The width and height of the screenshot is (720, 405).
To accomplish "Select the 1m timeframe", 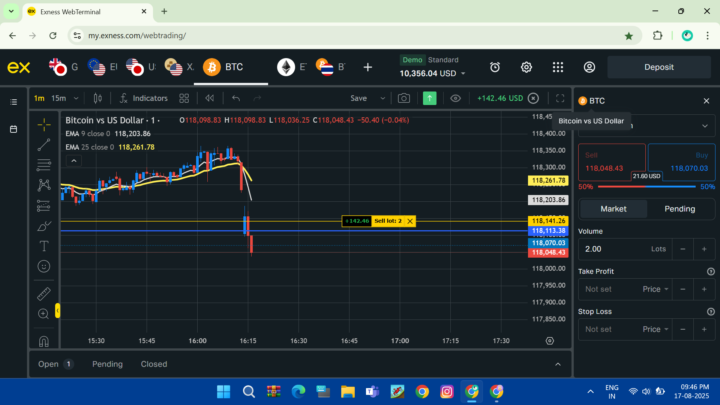I will tap(39, 98).
